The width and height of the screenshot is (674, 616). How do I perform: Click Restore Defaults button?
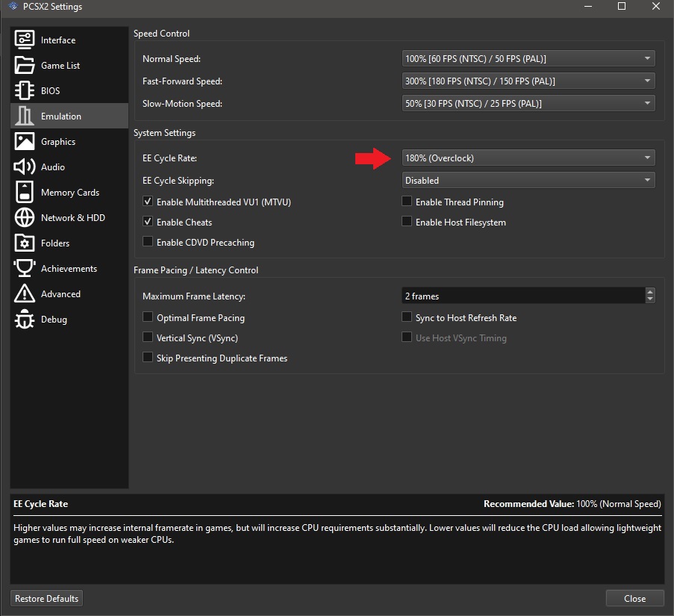pyautogui.click(x=46, y=598)
